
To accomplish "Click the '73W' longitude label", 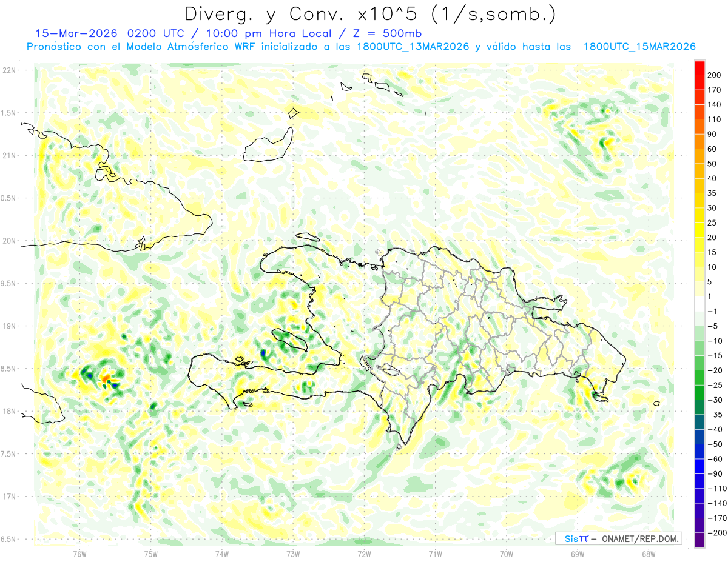I will click(293, 554).
